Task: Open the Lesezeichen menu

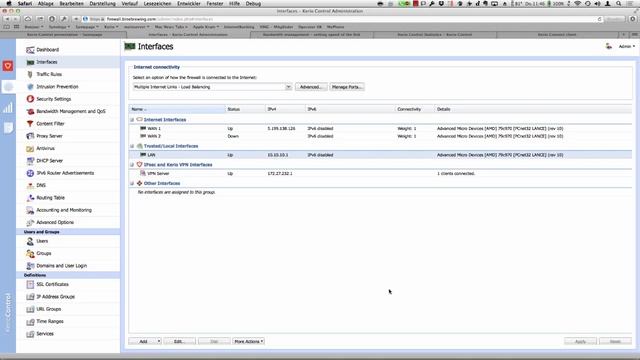Action: point(157,4)
